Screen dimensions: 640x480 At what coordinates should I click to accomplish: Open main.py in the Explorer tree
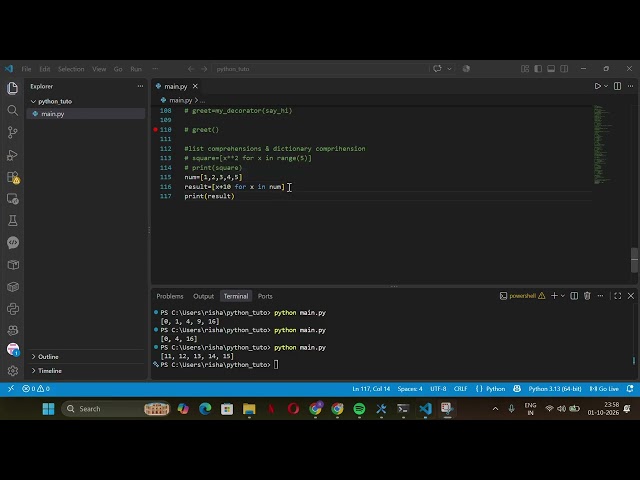pos(86,114)
